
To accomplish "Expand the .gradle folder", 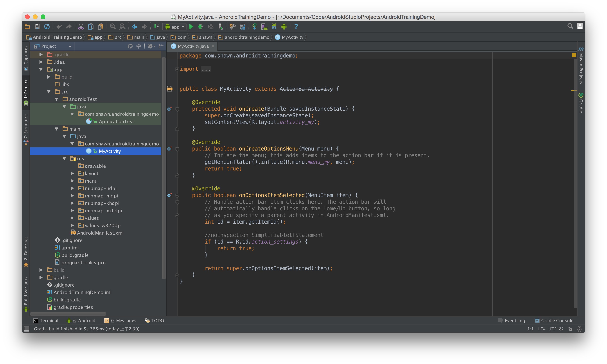I will click(41, 55).
